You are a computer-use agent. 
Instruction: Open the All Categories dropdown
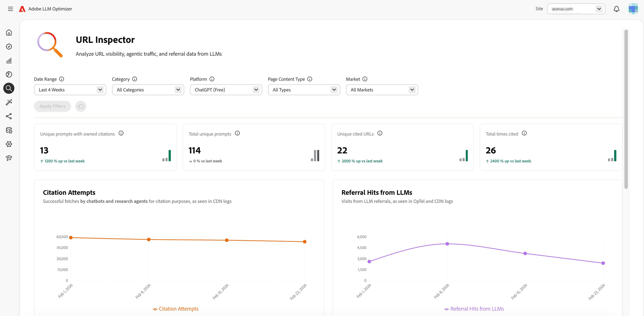[x=148, y=90]
